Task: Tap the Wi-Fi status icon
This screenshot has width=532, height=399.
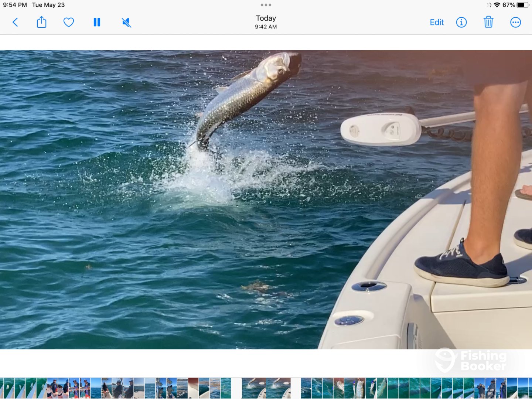Action: tap(497, 5)
